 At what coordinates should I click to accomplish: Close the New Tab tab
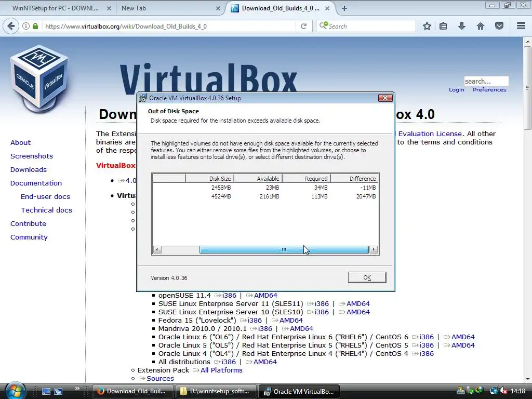[218, 8]
